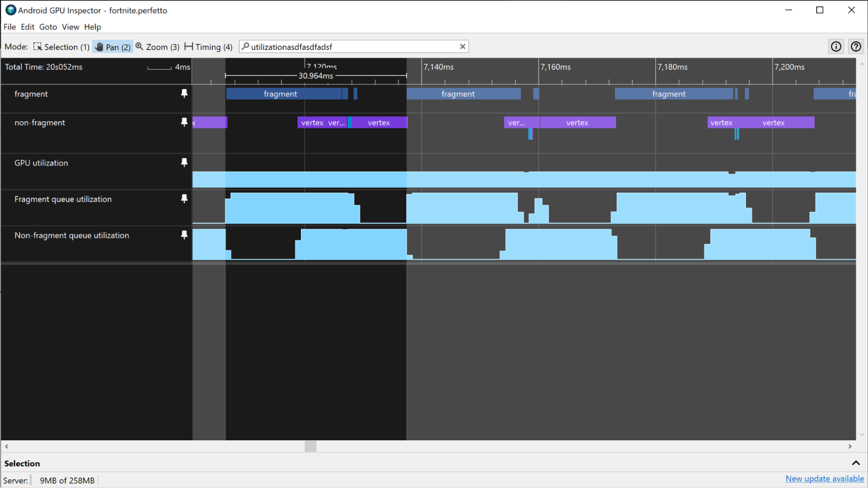Click the info icon top right

coord(836,46)
